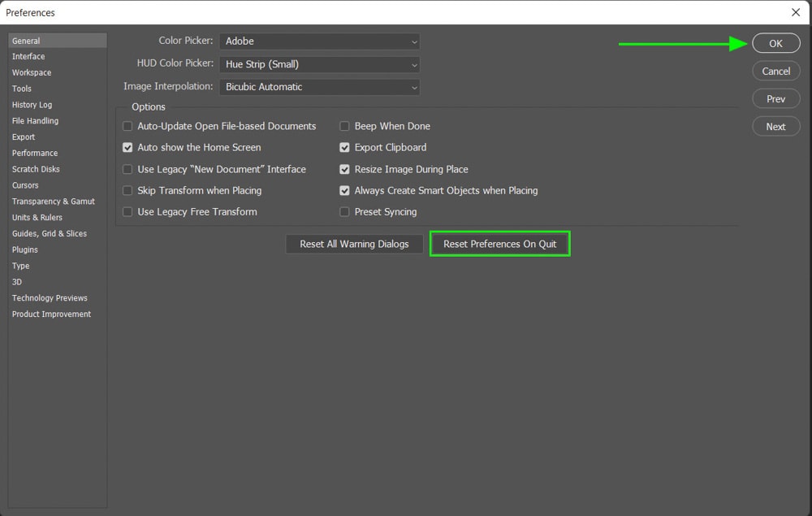Tick Skip Transform when Placing
The image size is (812, 516).
point(127,191)
